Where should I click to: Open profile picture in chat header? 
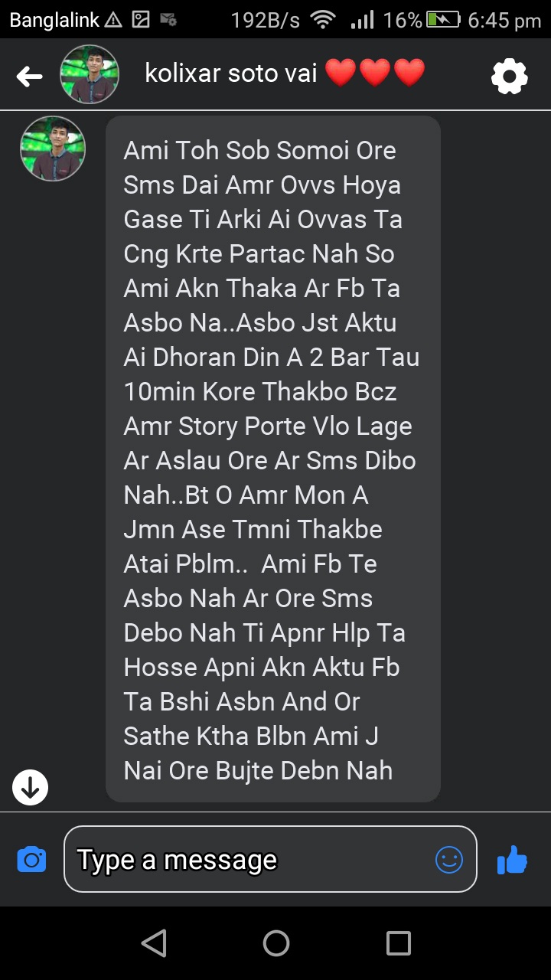[x=90, y=74]
